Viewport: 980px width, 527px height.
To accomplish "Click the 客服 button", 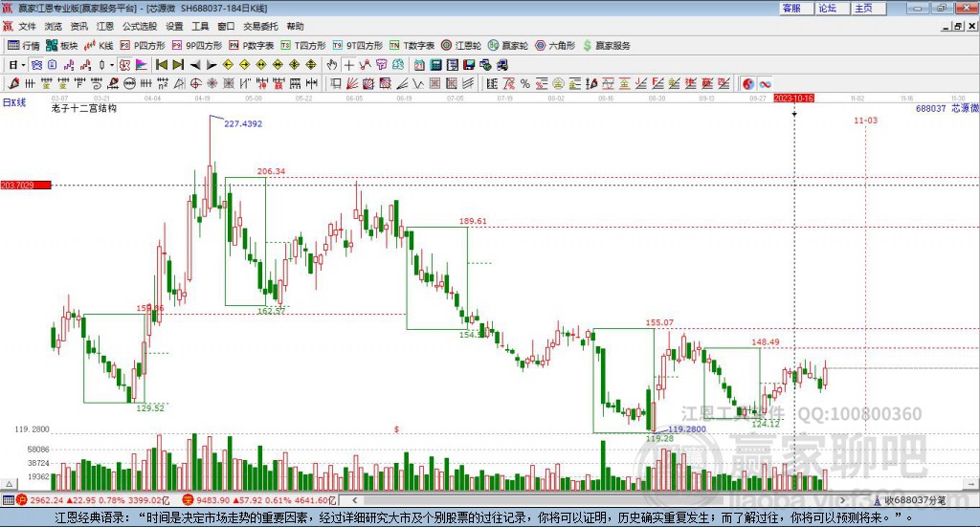I will [x=796, y=8].
